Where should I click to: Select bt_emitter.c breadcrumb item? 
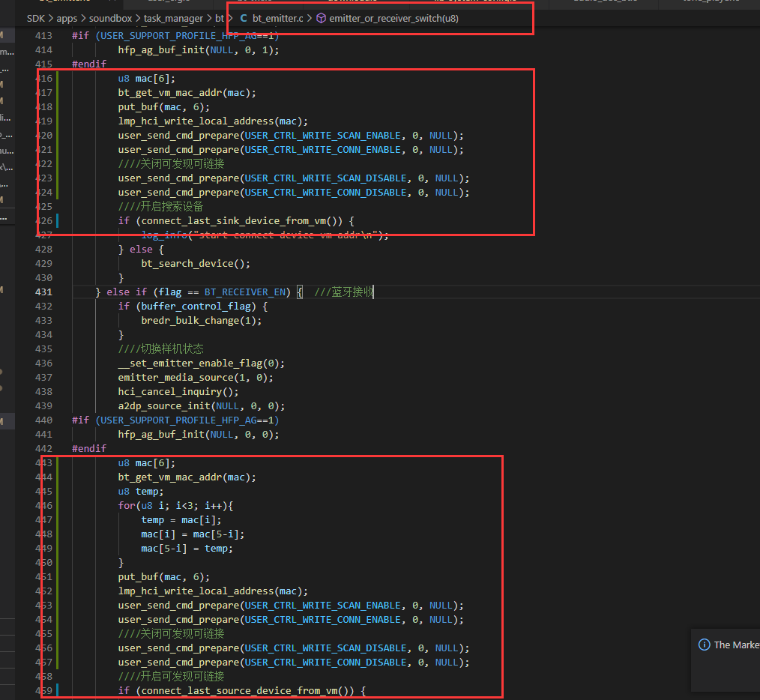(278, 19)
